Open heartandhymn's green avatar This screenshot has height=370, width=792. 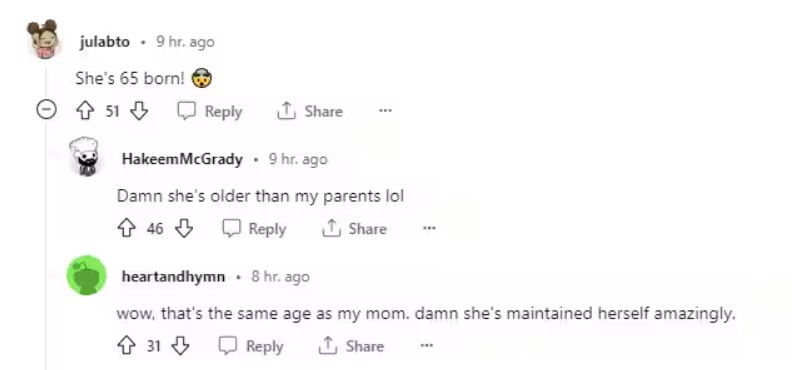[x=86, y=275]
